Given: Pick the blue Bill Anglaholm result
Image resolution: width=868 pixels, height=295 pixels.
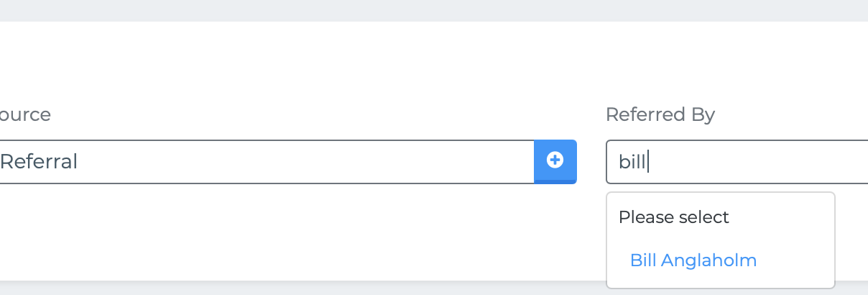Looking at the screenshot, I should point(693,260).
